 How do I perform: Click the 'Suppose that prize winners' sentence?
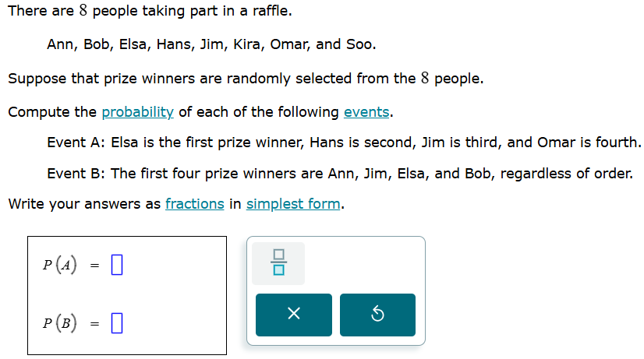(246, 79)
